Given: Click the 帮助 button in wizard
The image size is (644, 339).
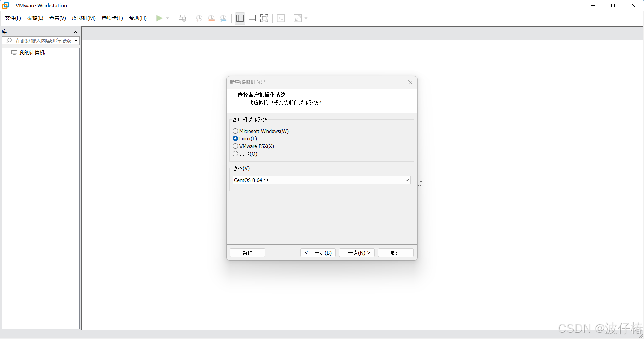Looking at the screenshot, I should click(x=248, y=253).
